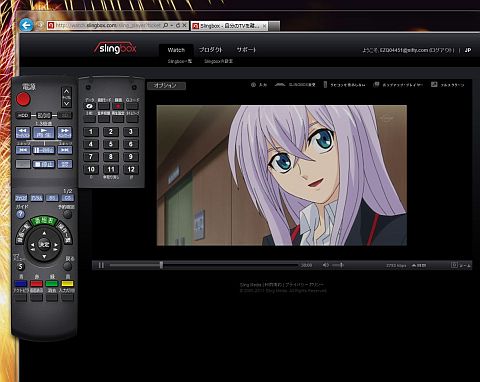Select number 7 on the remote keypad
The image size is (480, 382).
click(91, 157)
